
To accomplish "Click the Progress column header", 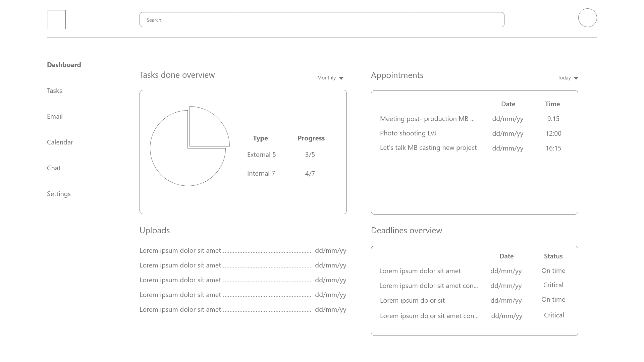I will click(311, 138).
